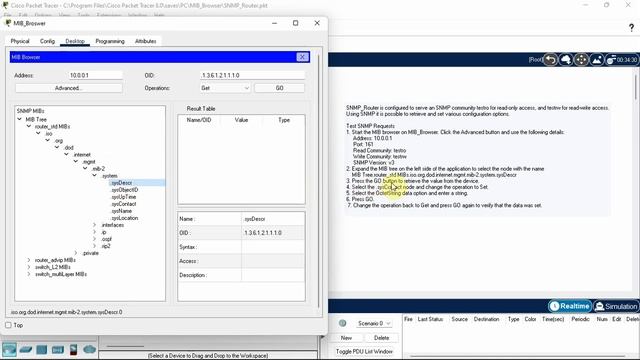Expand the switch_L2 MIBs node
Image resolution: width=640 pixels, height=360 pixels.
coord(29,267)
